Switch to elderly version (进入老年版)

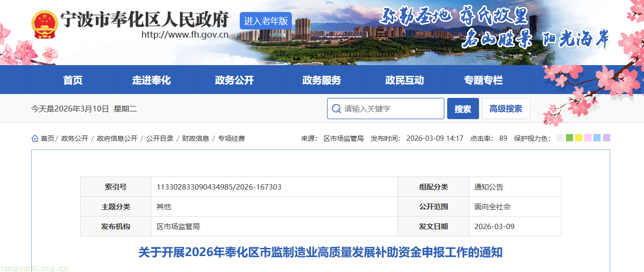(x=265, y=21)
